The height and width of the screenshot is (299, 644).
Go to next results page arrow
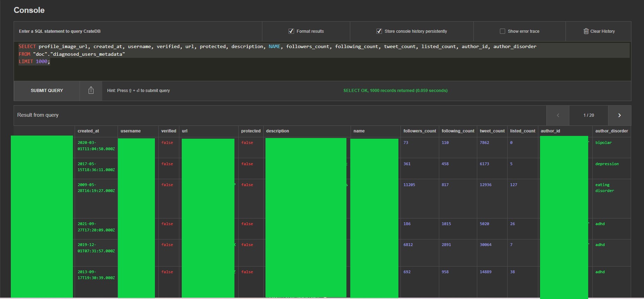click(619, 115)
